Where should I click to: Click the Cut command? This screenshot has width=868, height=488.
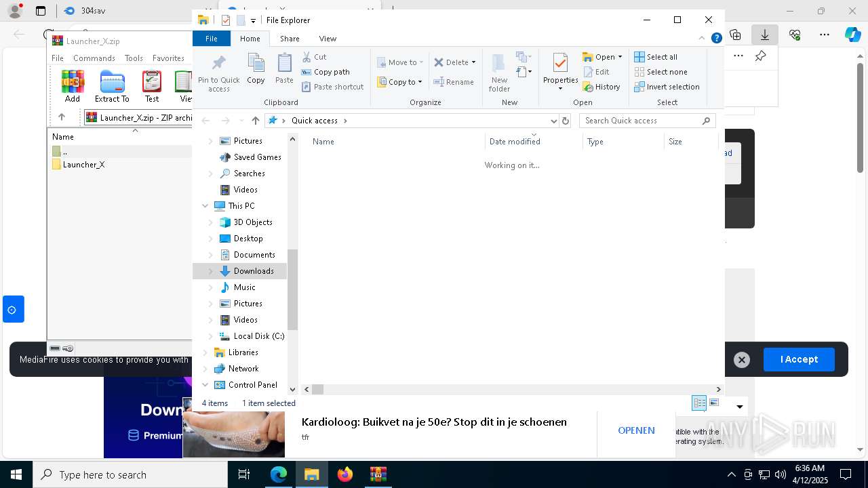tap(314, 57)
